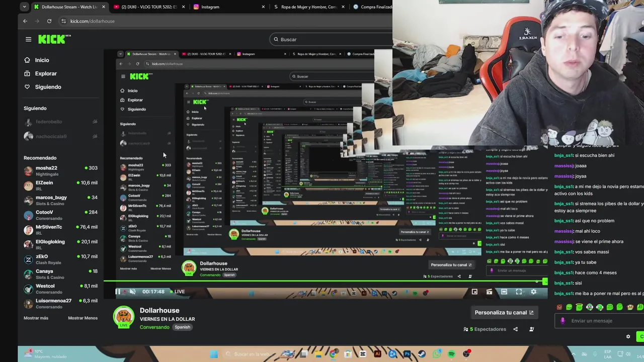Open WhatsApp from taskbar

tap(437, 354)
